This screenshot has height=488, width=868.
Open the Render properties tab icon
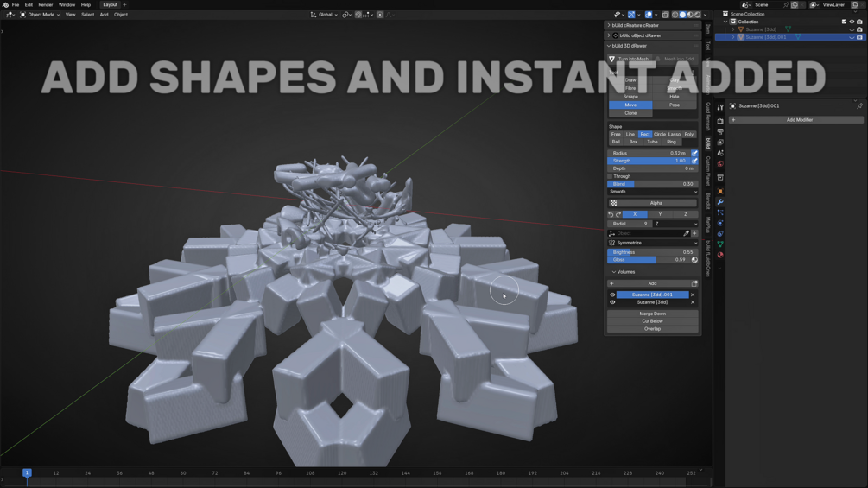(720, 121)
